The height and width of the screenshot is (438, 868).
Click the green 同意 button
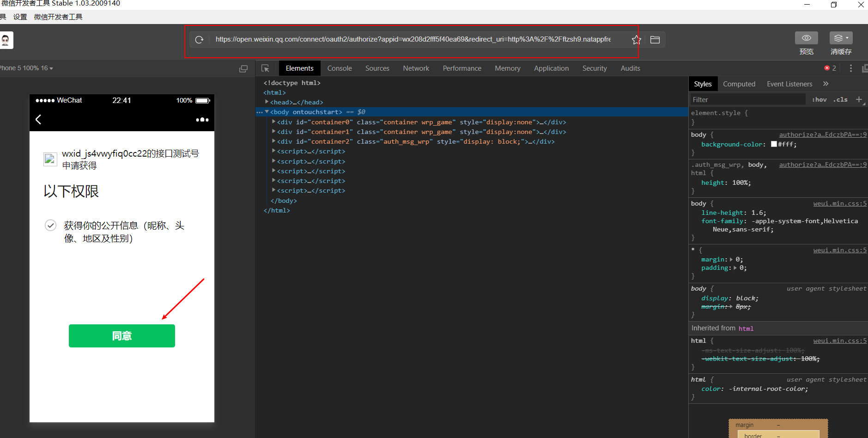[x=122, y=336]
